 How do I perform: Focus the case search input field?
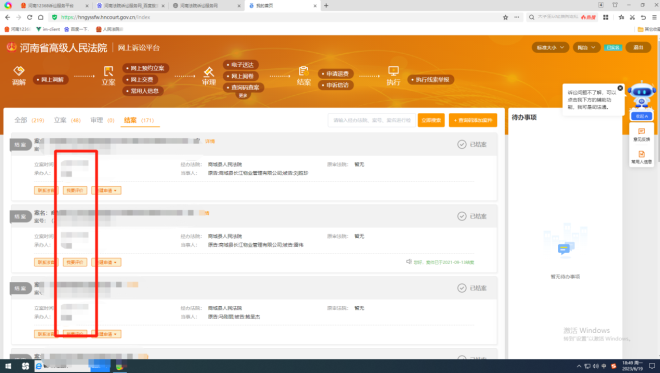pos(372,120)
